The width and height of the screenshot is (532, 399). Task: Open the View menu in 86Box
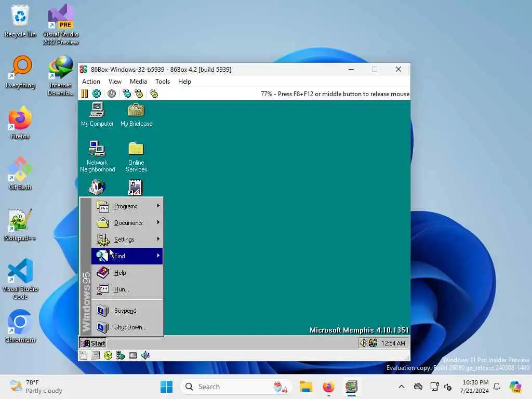pyautogui.click(x=115, y=82)
